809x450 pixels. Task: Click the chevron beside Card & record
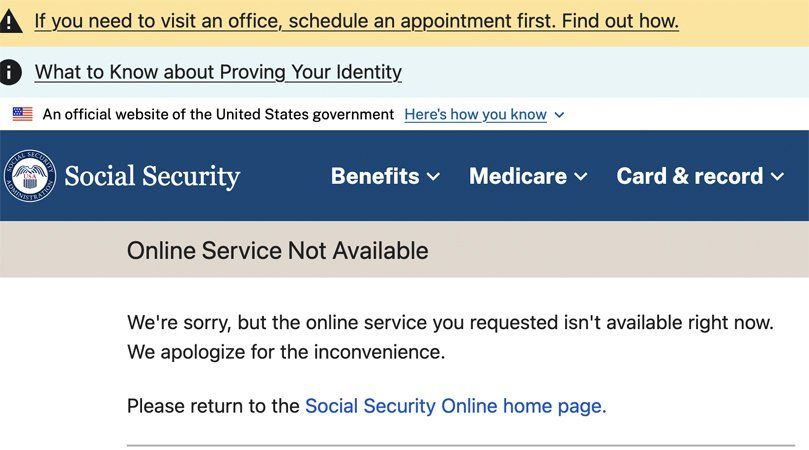778,177
